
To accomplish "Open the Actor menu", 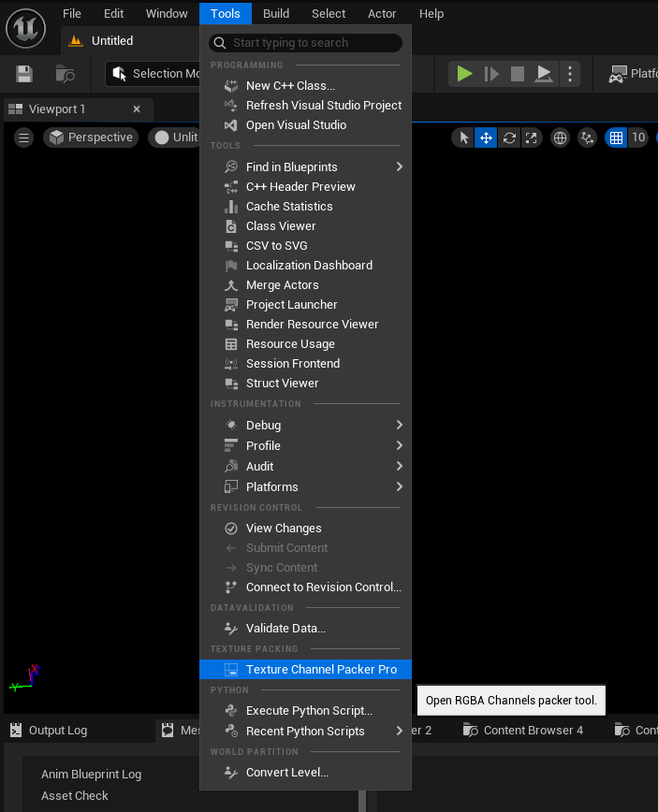I will tap(382, 14).
